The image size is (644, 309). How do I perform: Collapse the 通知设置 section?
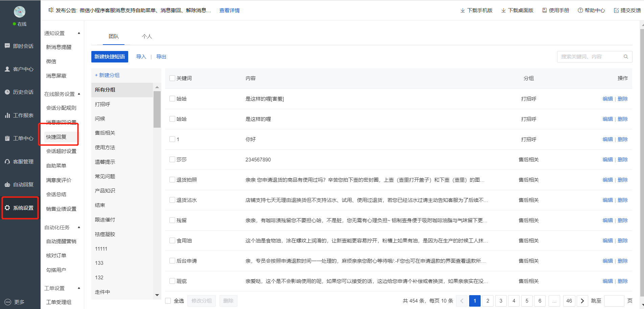pyautogui.click(x=79, y=33)
